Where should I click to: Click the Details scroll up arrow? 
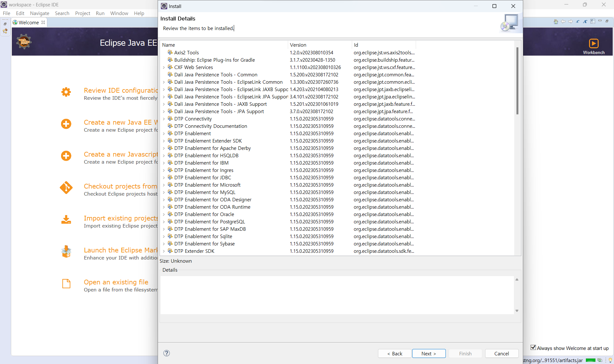tap(517, 279)
